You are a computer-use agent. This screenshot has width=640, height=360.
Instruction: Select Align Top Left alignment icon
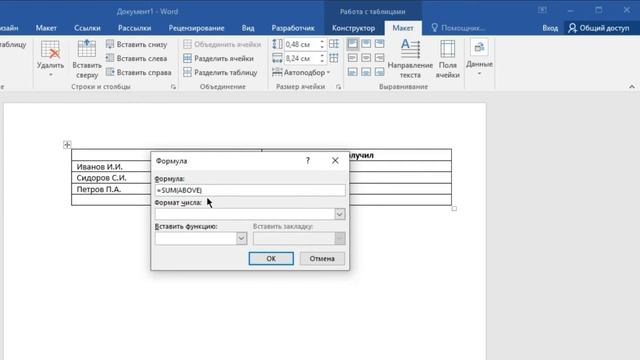click(353, 44)
